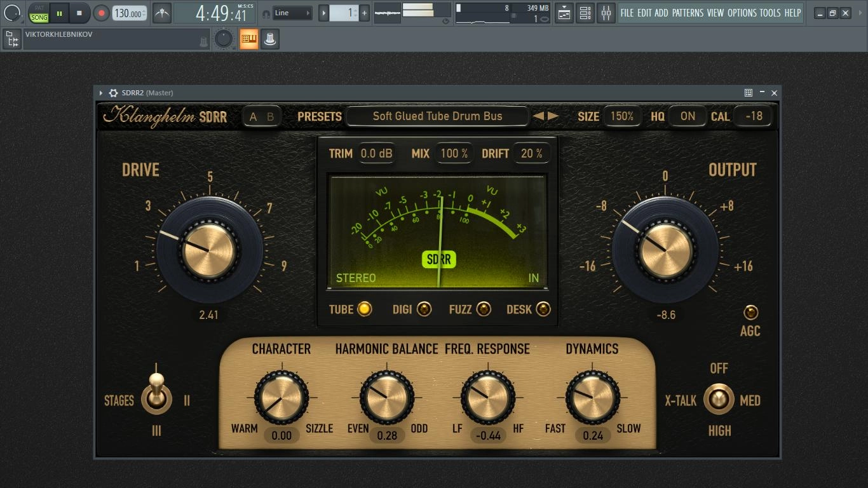Click the X-TALK rotary switch
868x488 pixels.
coord(718,399)
